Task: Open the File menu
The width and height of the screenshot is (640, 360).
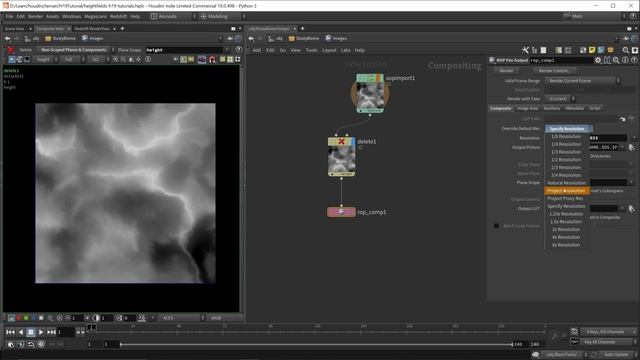Action: pos(9,16)
